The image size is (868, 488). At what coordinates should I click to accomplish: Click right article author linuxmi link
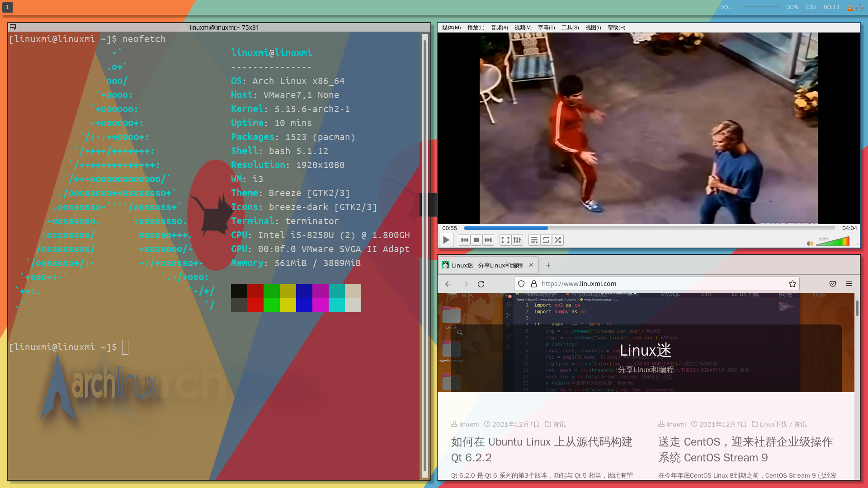[x=676, y=424]
